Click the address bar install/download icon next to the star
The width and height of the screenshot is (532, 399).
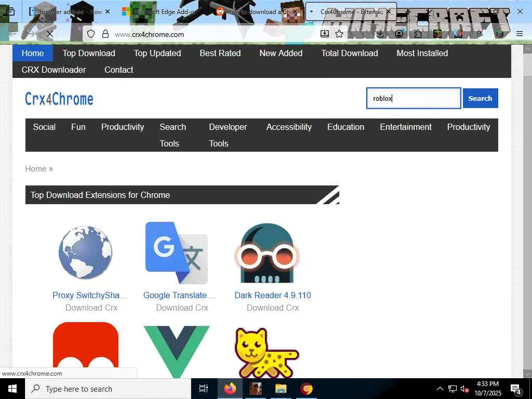click(x=325, y=33)
